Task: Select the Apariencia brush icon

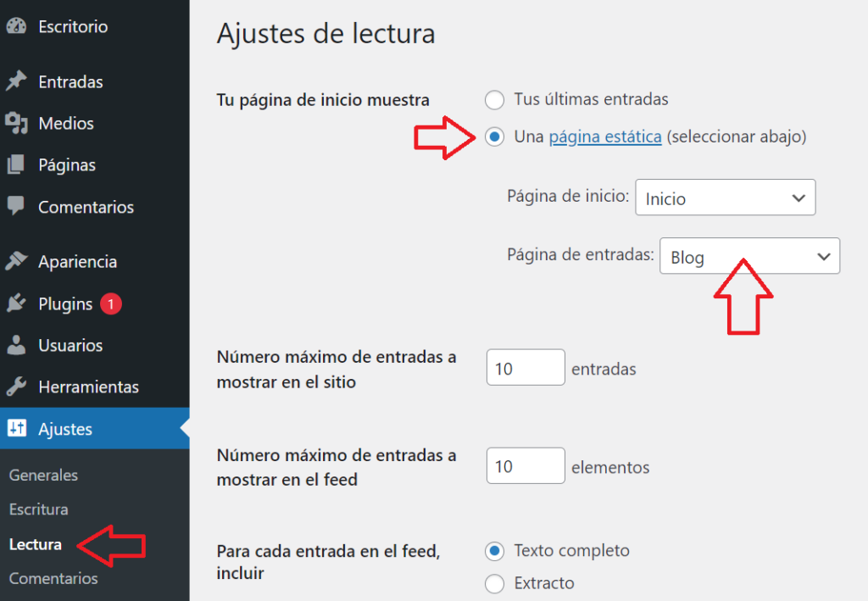Action: click(19, 261)
